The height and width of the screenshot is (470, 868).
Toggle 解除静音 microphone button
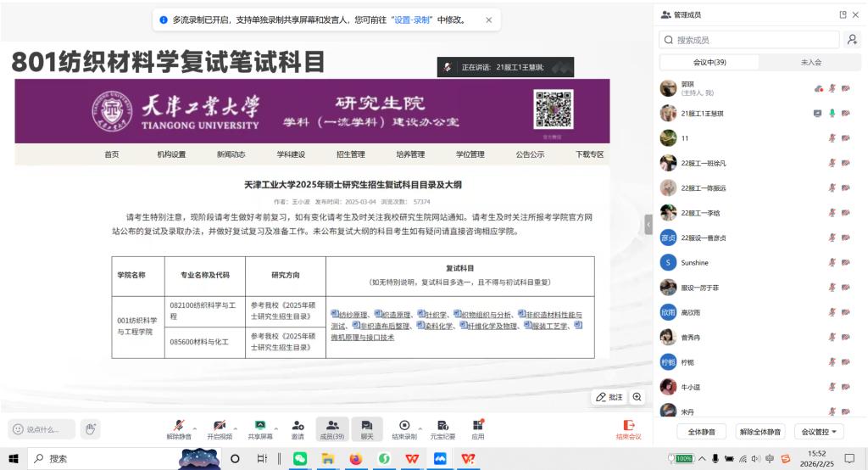point(178,428)
